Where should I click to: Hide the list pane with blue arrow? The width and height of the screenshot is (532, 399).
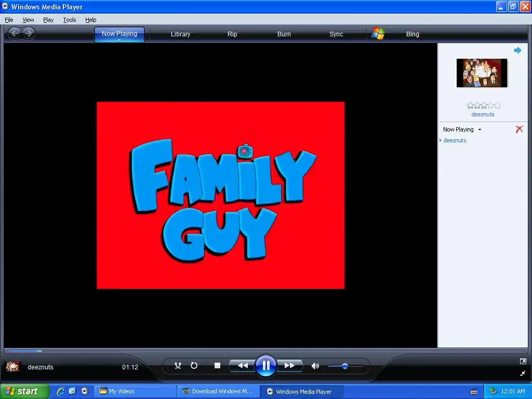pos(517,50)
